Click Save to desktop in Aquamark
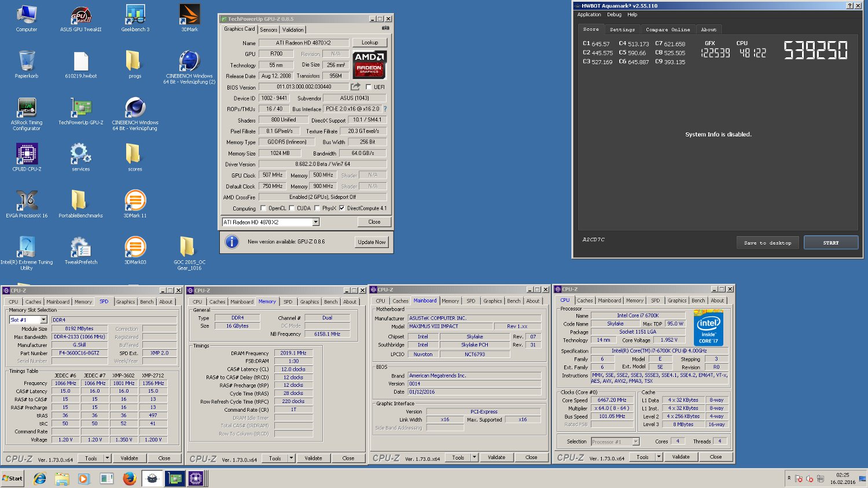This screenshot has height=488, width=868. tap(768, 243)
